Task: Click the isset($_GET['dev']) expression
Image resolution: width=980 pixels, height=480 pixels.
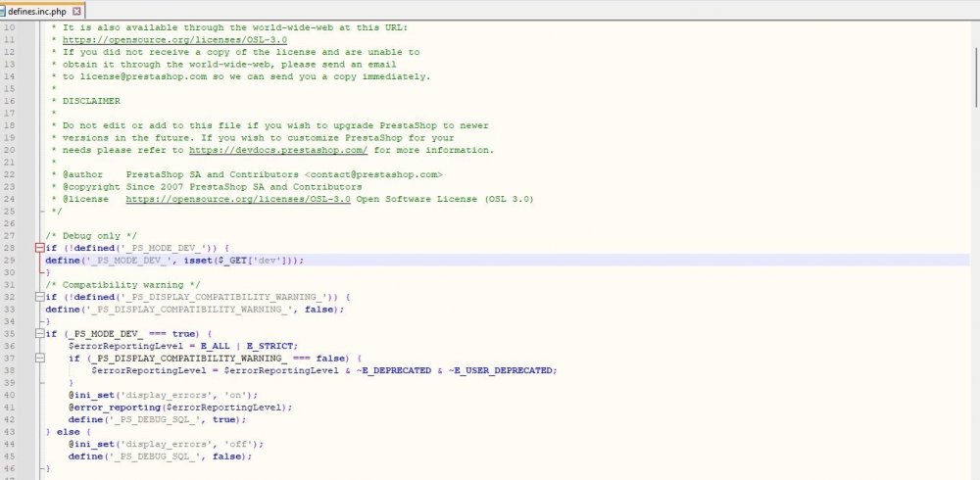Action: 241,261
